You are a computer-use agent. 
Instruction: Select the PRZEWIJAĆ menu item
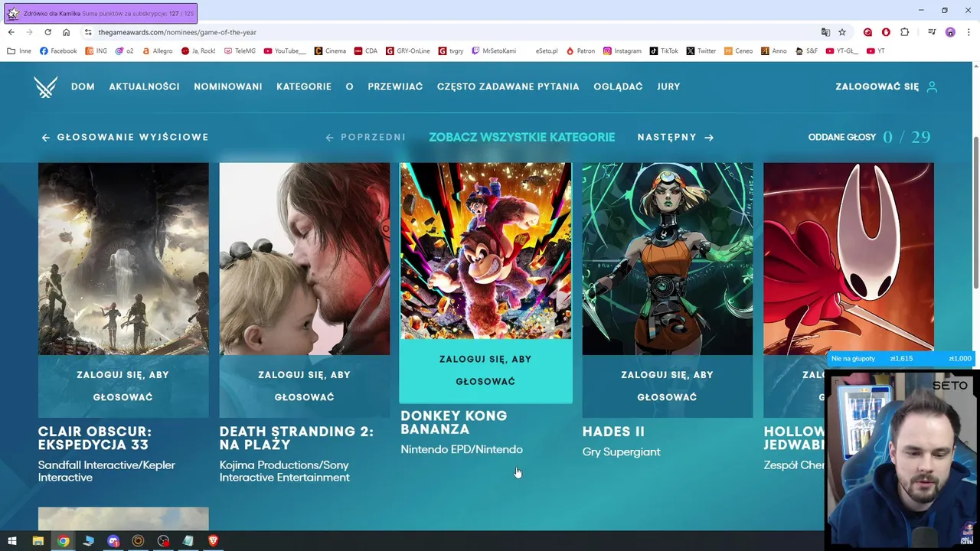tap(395, 86)
